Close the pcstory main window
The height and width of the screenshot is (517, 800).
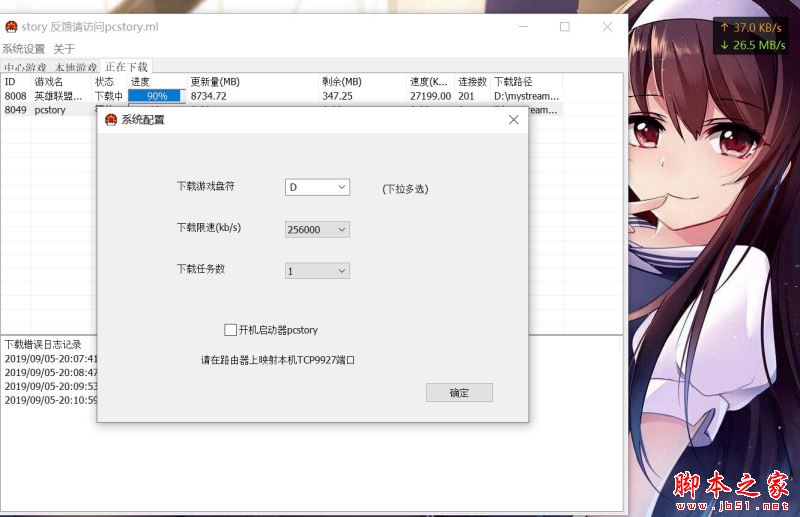point(607,27)
